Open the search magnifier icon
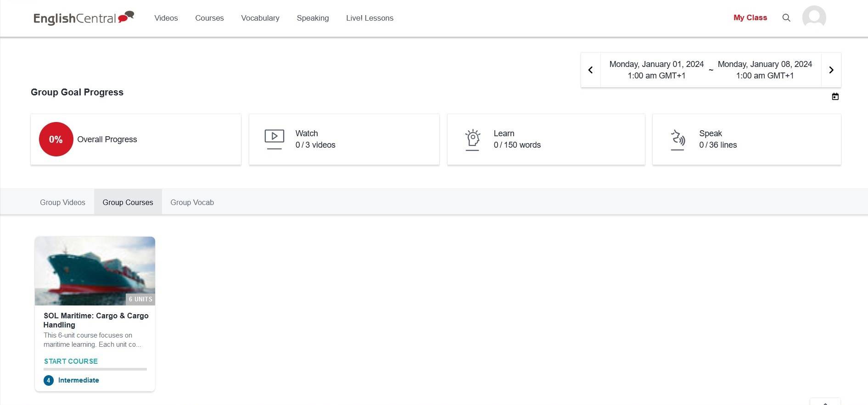 point(786,18)
